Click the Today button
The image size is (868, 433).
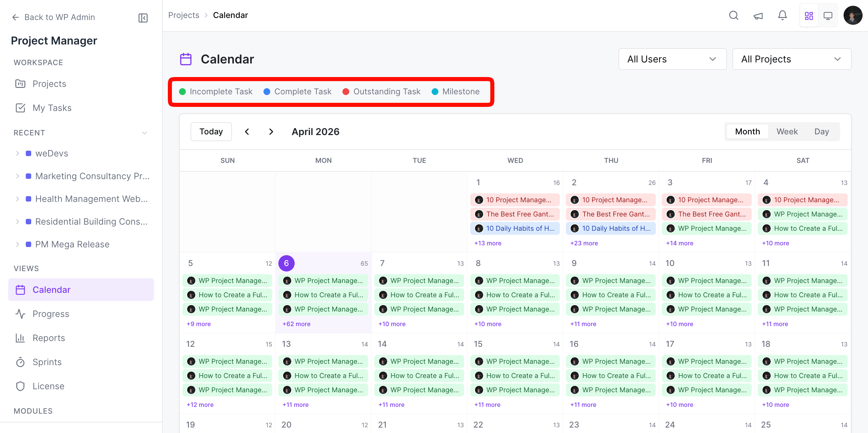(211, 132)
